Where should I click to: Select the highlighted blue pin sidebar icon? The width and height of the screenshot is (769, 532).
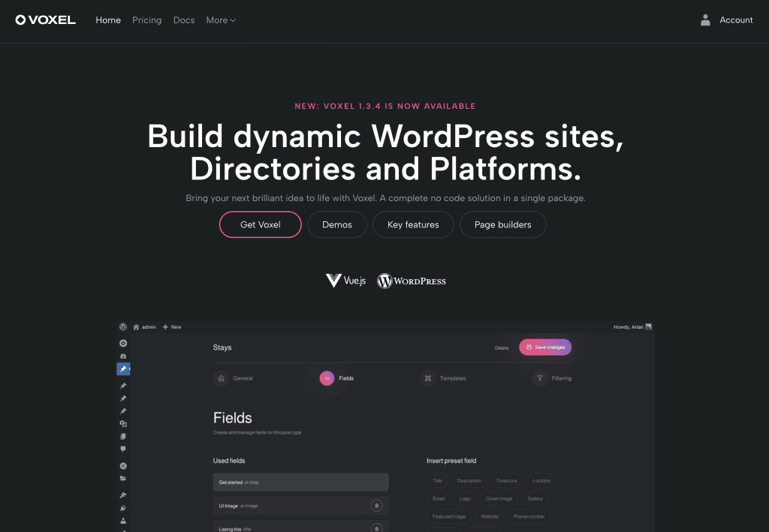click(123, 369)
